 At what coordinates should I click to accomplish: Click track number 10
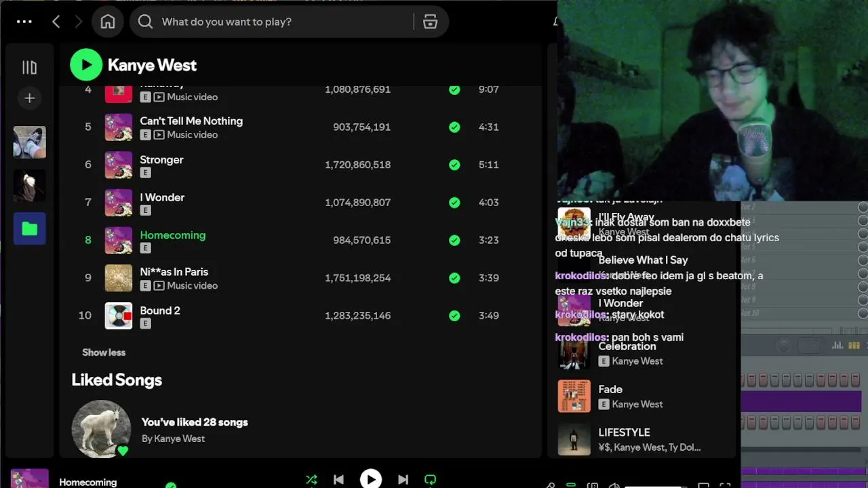[85, 316]
